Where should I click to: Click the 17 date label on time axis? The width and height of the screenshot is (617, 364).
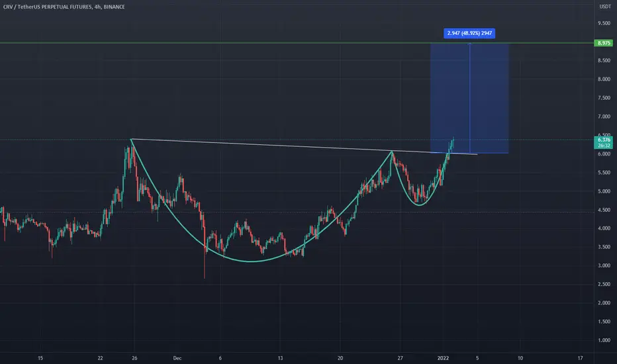[x=580, y=358]
